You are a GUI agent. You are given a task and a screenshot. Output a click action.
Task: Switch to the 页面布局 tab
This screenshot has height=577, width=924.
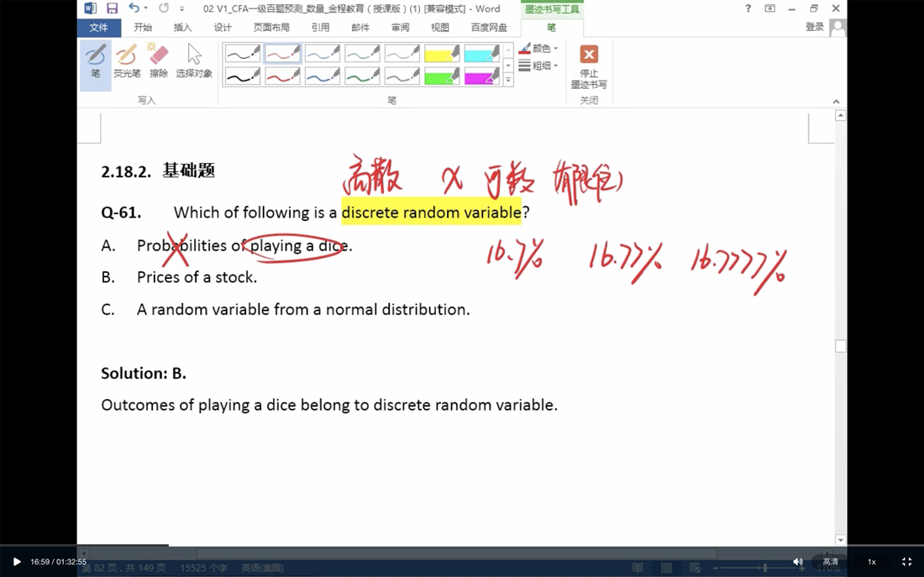coord(271,27)
